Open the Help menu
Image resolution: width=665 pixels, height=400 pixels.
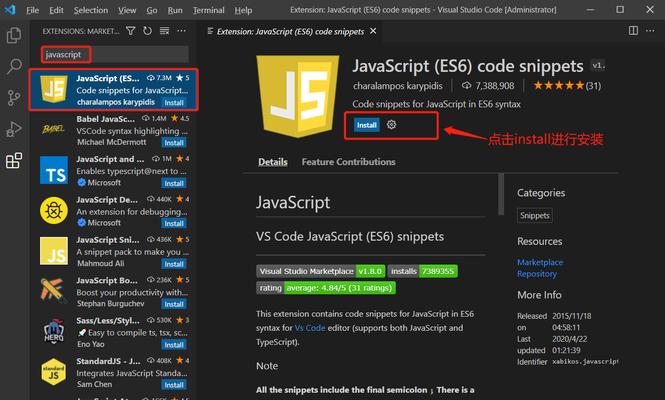(243, 10)
